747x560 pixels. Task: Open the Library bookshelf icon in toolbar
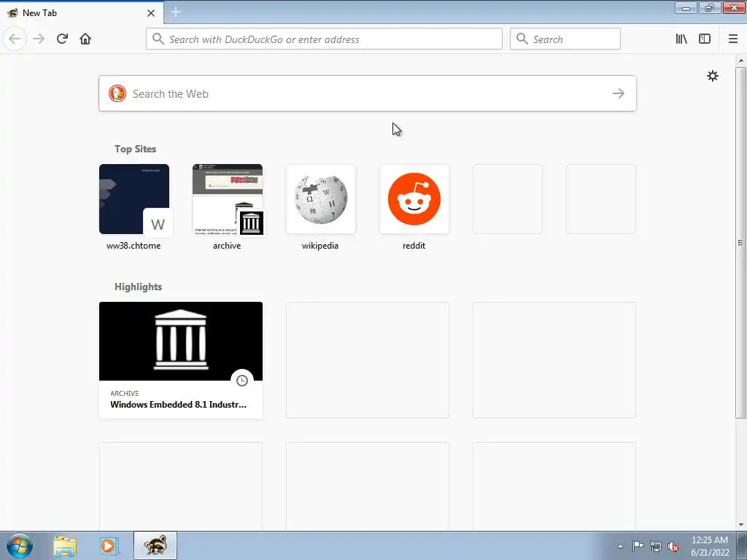681,39
